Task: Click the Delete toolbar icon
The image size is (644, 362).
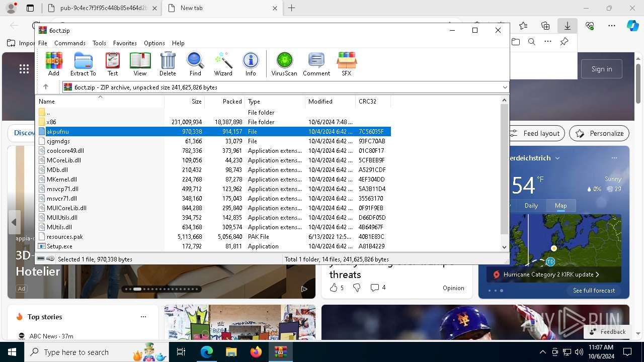Action: 168,64
